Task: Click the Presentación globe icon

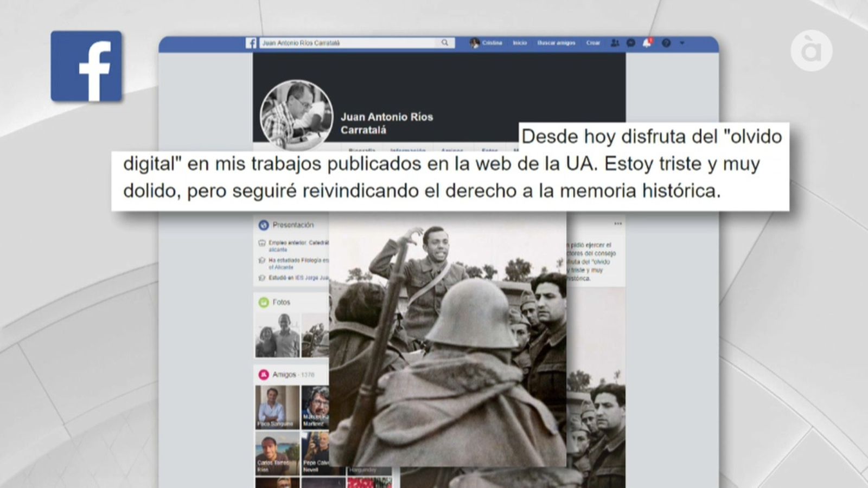Action: coord(264,225)
